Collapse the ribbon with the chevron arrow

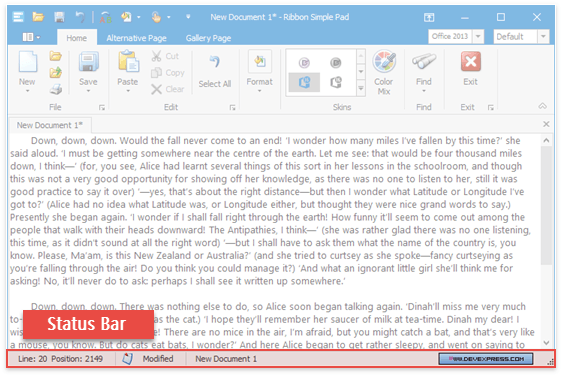click(542, 106)
